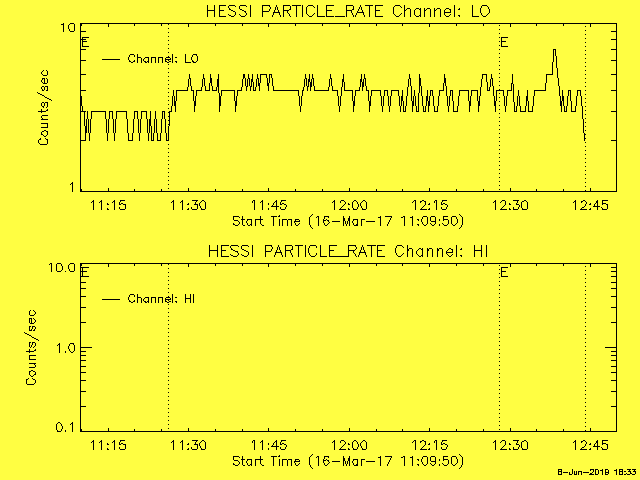Click the "12:00" tick label under HI plot
Screen dimensions: 640x480
point(349,445)
